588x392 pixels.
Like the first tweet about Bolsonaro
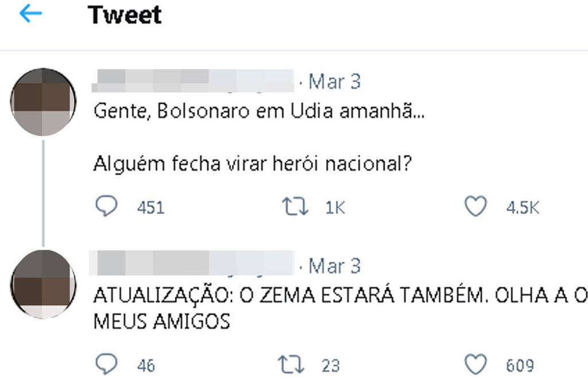475,207
